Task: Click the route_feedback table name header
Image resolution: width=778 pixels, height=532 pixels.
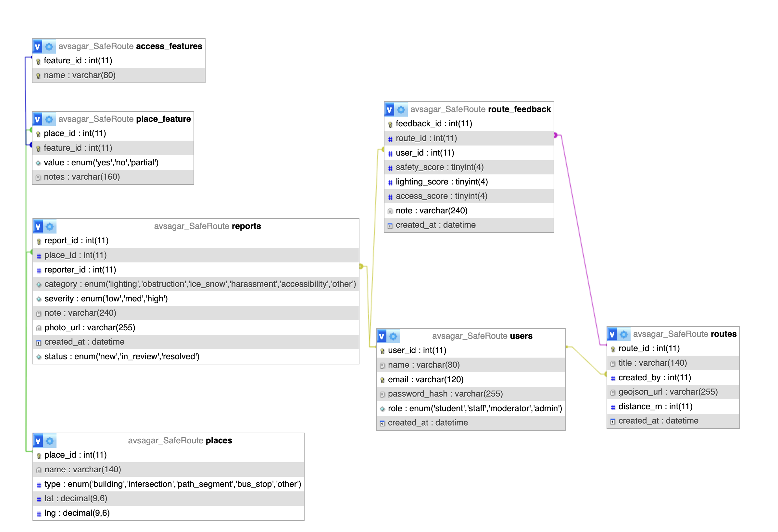Action: click(520, 109)
